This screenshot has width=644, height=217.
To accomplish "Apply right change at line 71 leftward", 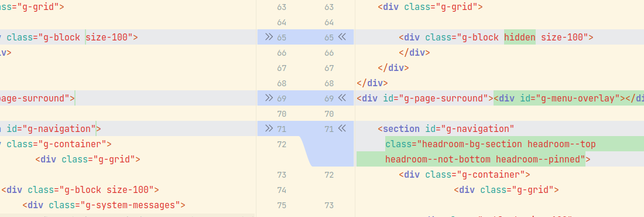I will tap(342, 128).
